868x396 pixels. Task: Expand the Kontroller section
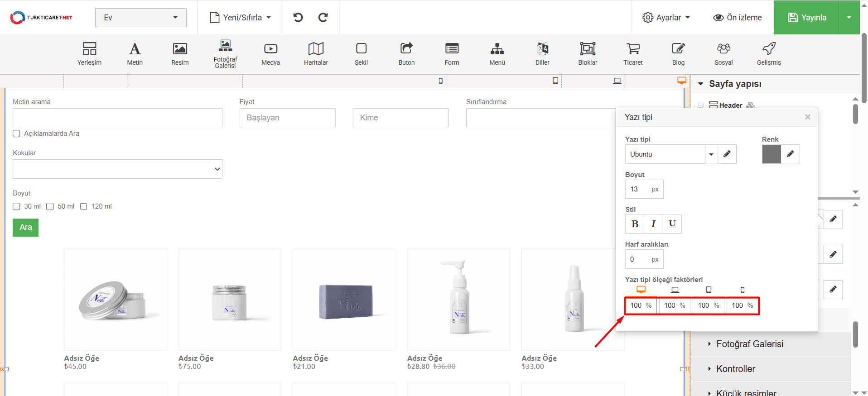(735, 369)
